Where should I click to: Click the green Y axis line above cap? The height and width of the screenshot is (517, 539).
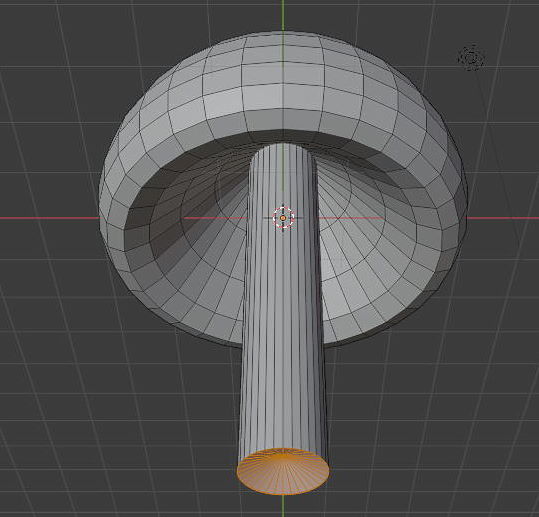(x=283, y=15)
